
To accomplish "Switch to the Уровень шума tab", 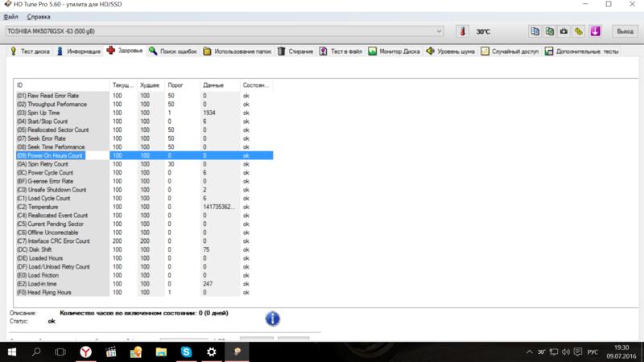I will (451, 51).
